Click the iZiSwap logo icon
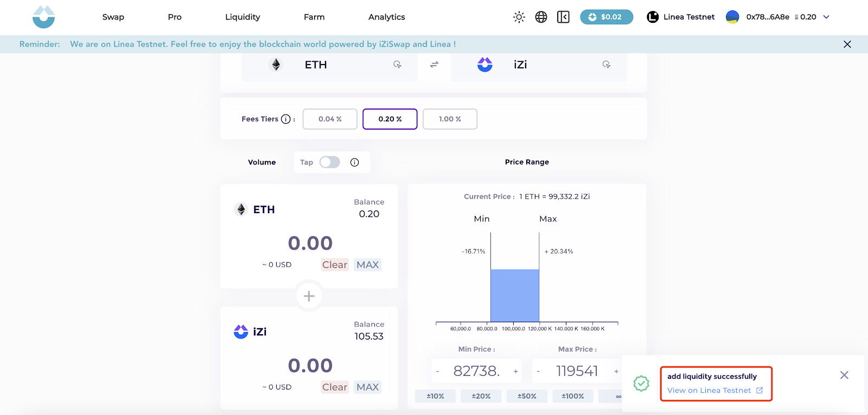 pyautogui.click(x=43, y=17)
